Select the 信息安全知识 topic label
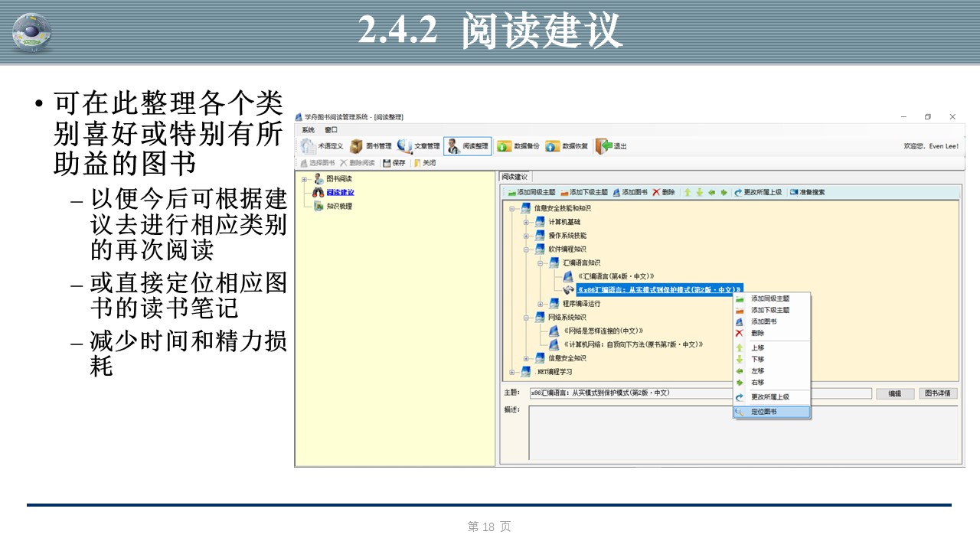The image size is (980, 551). click(x=567, y=358)
